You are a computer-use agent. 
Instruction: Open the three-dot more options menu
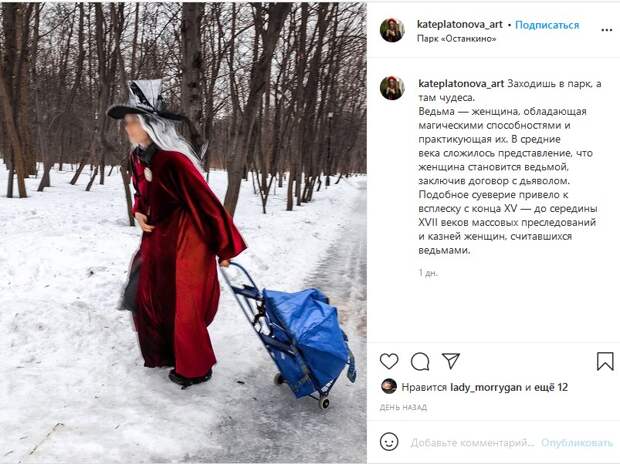pyautogui.click(x=607, y=30)
